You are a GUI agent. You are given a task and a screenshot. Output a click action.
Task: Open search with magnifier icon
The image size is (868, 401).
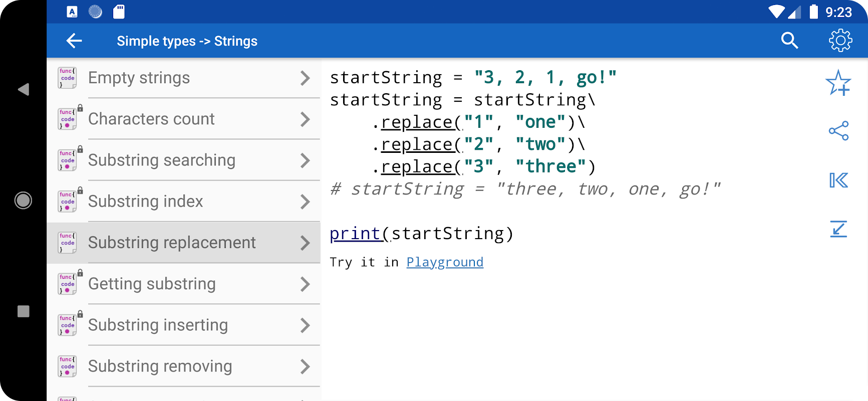click(789, 41)
